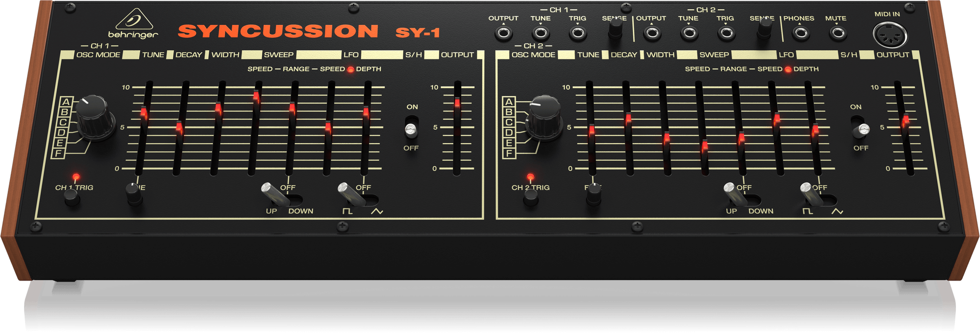The width and height of the screenshot is (980, 333).
Task: Select the CH 2 TUNE jack
Action: (689, 33)
